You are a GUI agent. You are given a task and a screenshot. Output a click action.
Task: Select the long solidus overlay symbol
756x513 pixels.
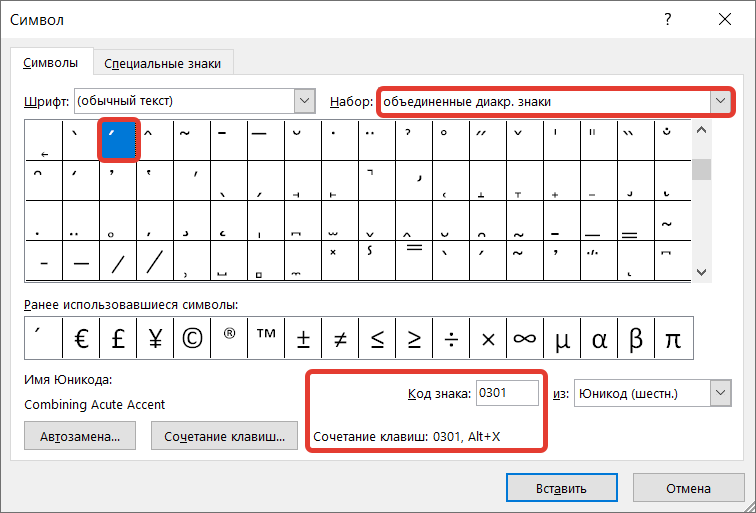click(x=155, y=261)
